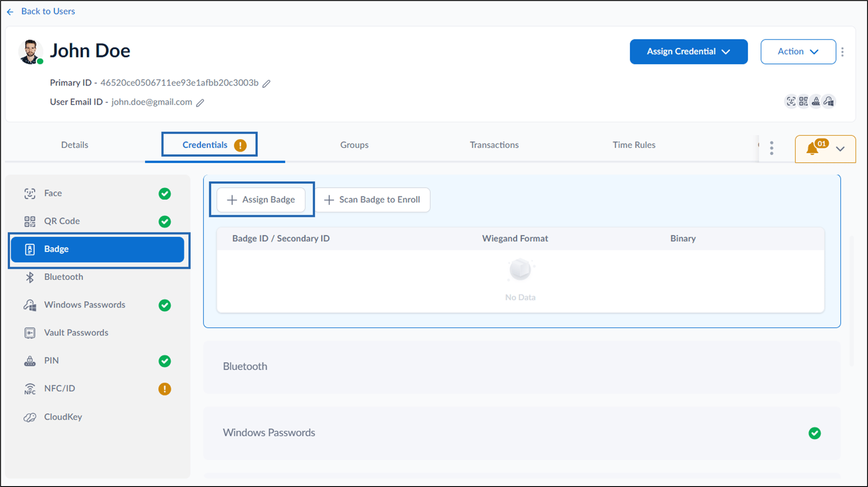Click the Back to Users link
Viewport: 868px width, 487px height.
[48, 12]
